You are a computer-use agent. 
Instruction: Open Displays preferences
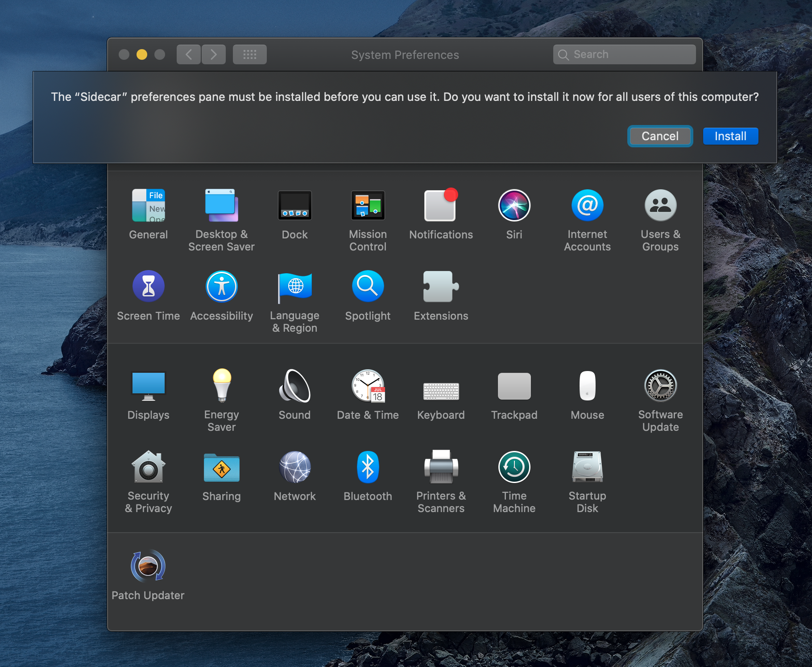coord(148,386)
